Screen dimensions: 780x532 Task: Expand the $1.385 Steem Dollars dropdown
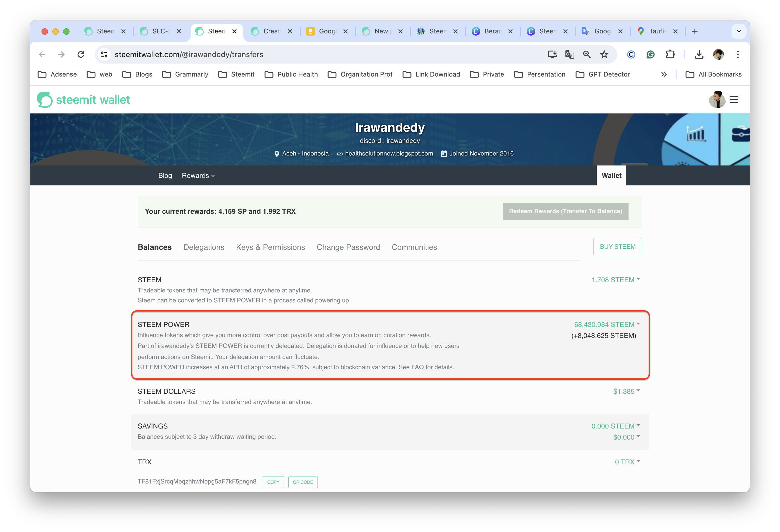[626, 391]
